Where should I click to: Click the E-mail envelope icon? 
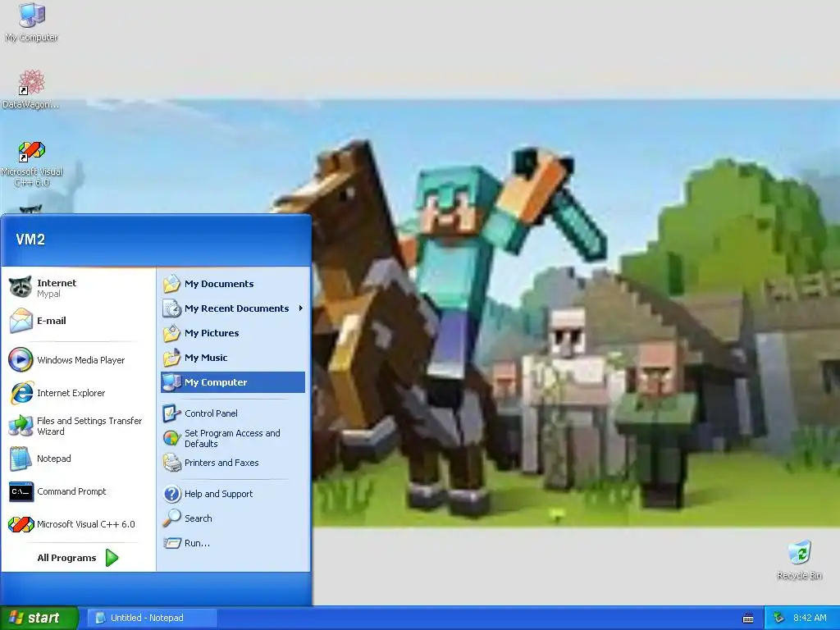(21, 321)
